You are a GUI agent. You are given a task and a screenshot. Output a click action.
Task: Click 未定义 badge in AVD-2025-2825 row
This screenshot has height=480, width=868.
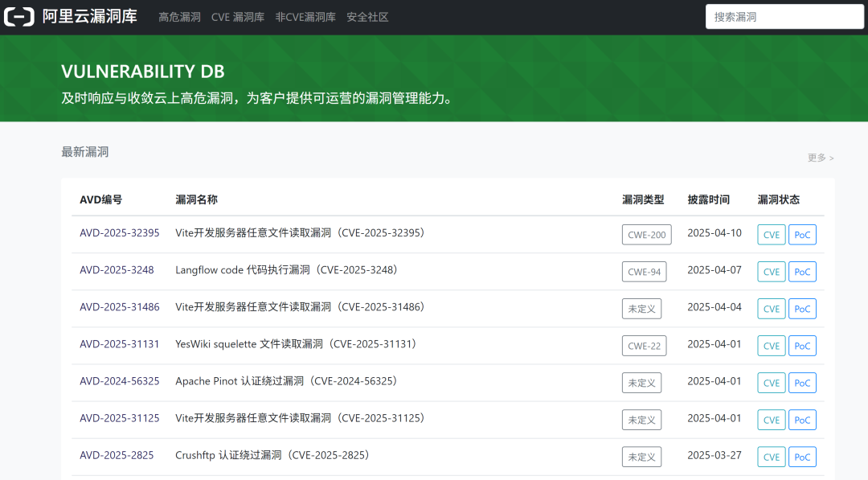pyautogui.click(x=641, y=457)
